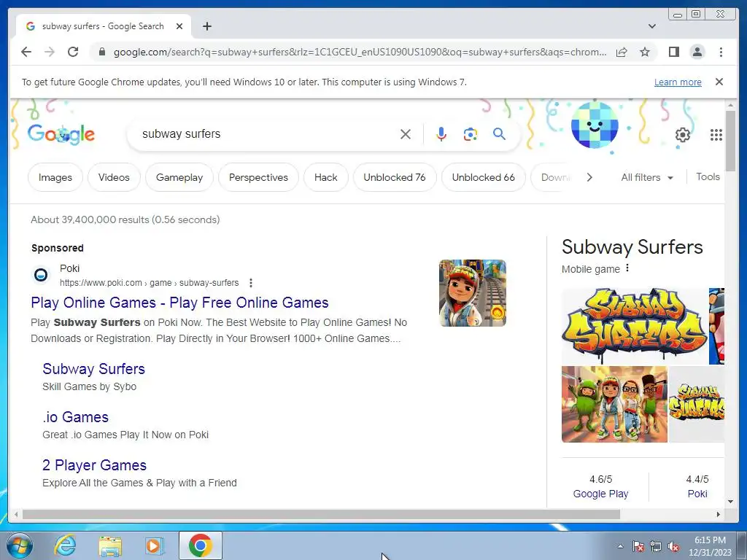Screen dimensions: 747x560
Task: Select the Perspectives filter chip
Action: point(258,177)
